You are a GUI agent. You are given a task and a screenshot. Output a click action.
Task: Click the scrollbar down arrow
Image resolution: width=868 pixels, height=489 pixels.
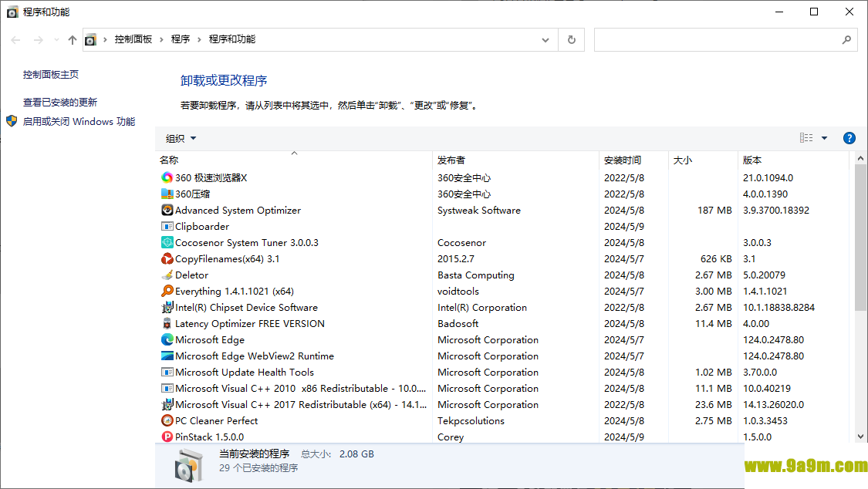coord(860,437)
